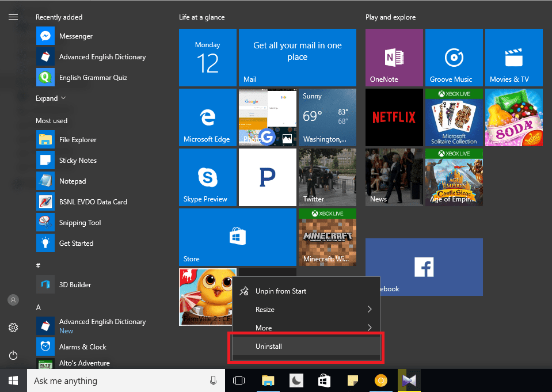Open the Mail tile

(x=298, y=58)
